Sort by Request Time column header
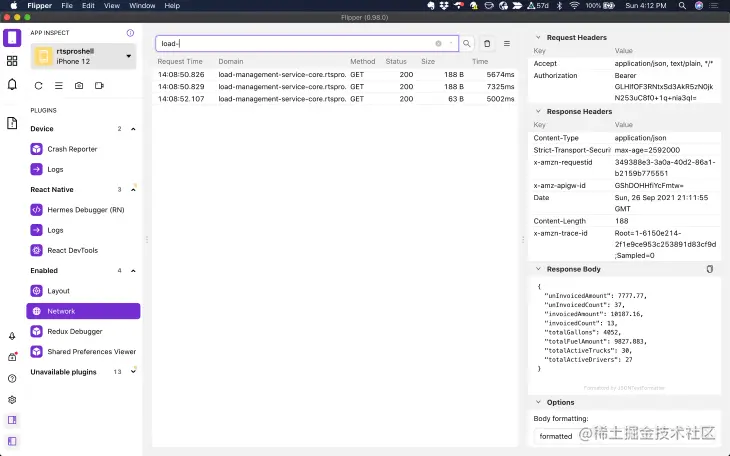 pyautogui.click(x=180, y=61)
